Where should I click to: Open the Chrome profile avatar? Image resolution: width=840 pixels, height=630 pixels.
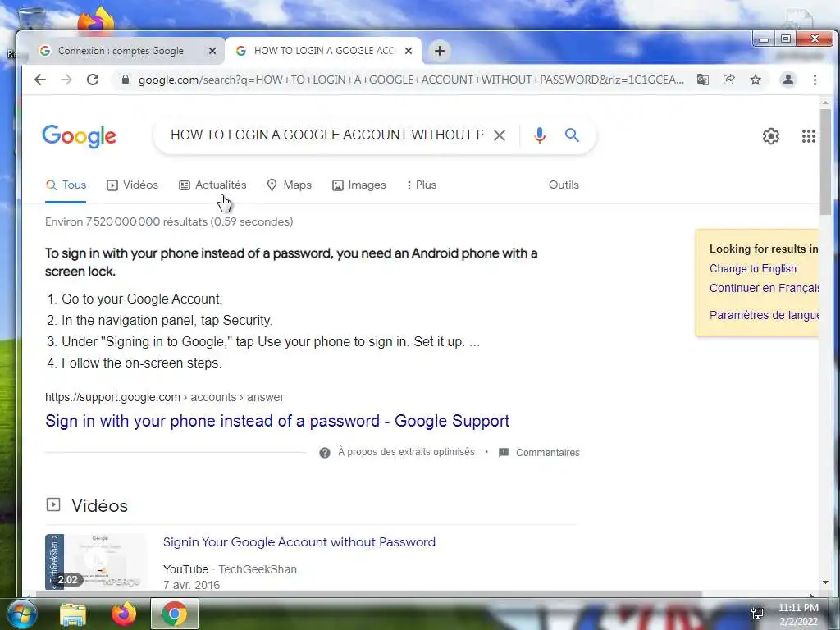click(x=788, y=80)
